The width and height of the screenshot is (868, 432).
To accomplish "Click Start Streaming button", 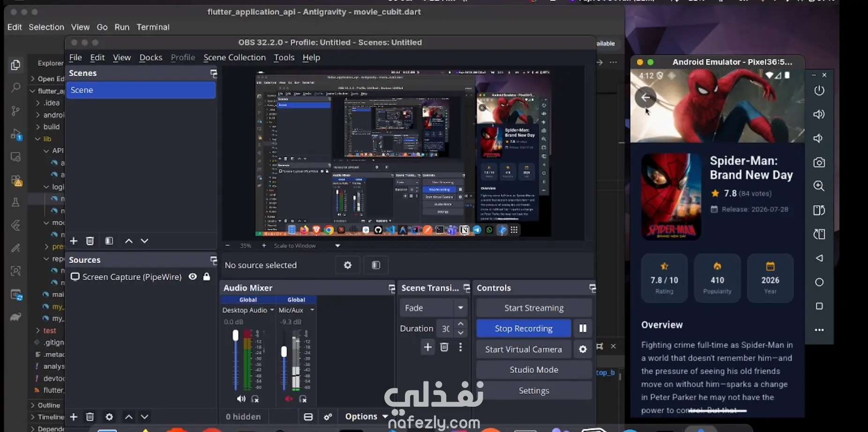I will click(x=534, y=308).
